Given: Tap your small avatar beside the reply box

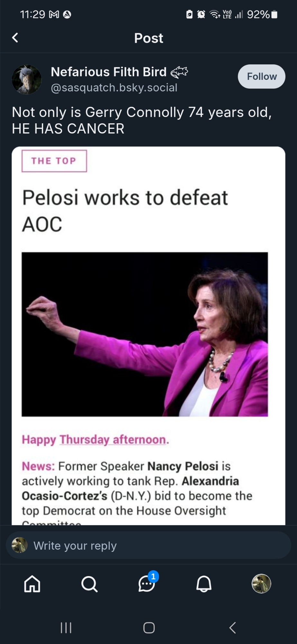Looking at the screenshot, I should 19,545.
